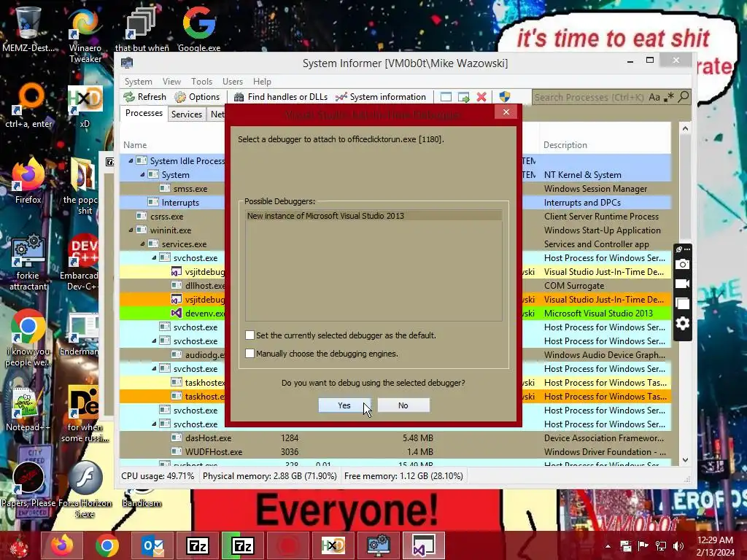Open the Users menu in System Informer

click(233, 82)
